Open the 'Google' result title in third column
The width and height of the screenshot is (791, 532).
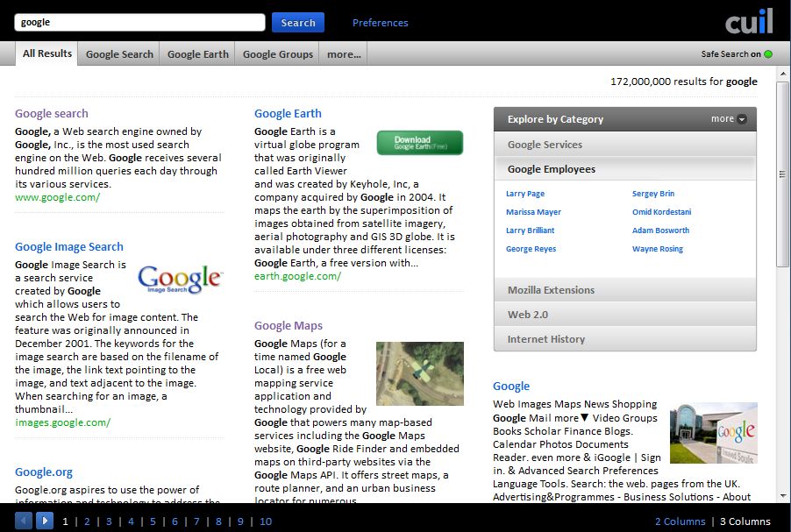point(511,386)
